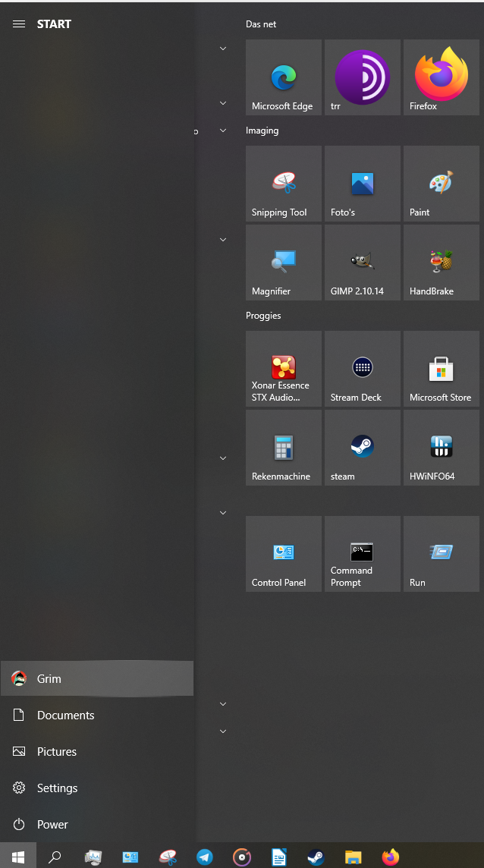484x868 pixels.
Task: Open the HandBrake tile
Action: pyautogui.click(x=442, y=263)
